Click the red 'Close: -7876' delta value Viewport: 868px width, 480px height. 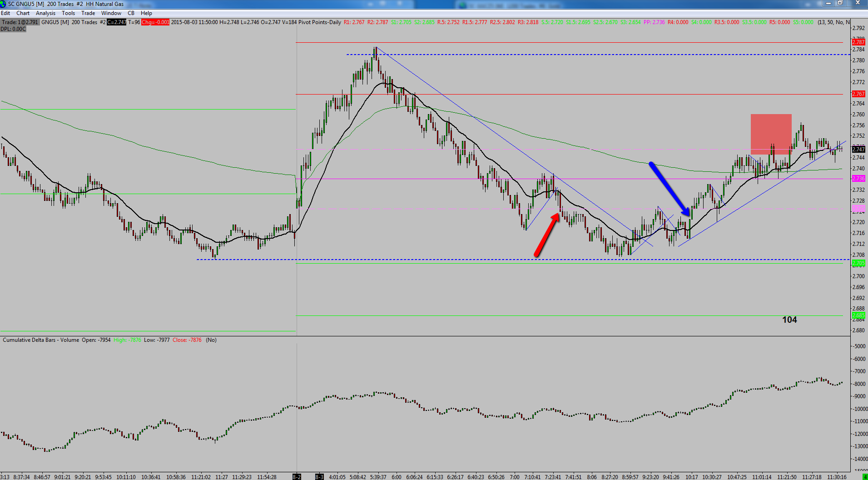(187, 340)
